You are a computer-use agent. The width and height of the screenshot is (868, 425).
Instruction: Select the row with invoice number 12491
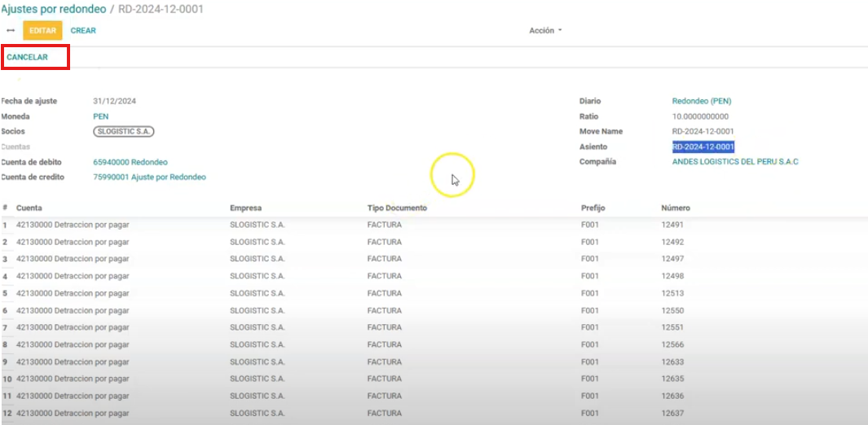[672, 225]
